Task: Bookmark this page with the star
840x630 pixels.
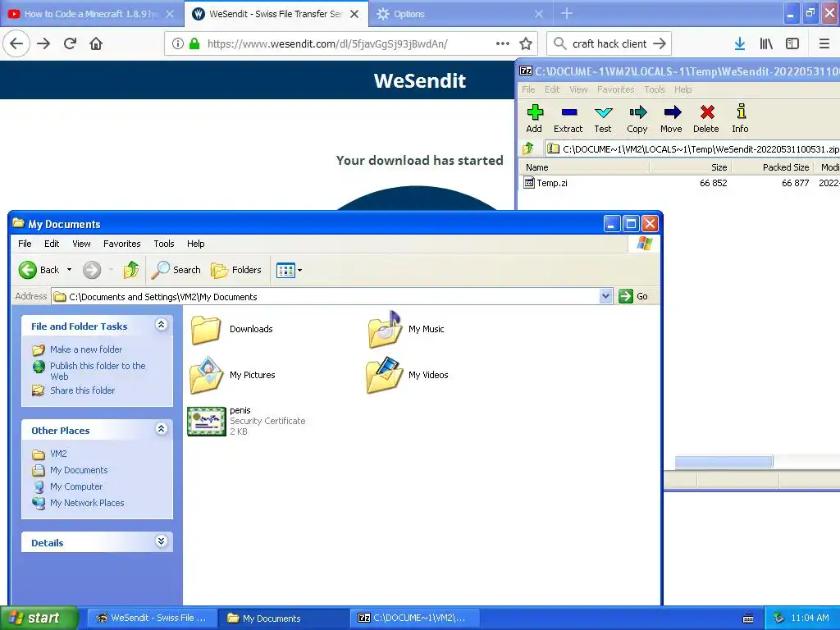Action: pyautogui.click(x=526, y=43)
